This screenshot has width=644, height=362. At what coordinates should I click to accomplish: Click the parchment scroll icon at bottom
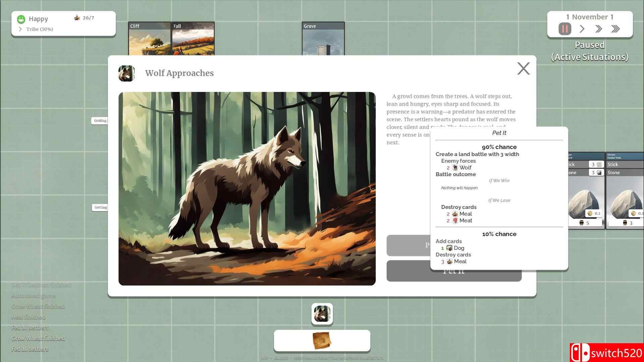(x=322, y=341)
